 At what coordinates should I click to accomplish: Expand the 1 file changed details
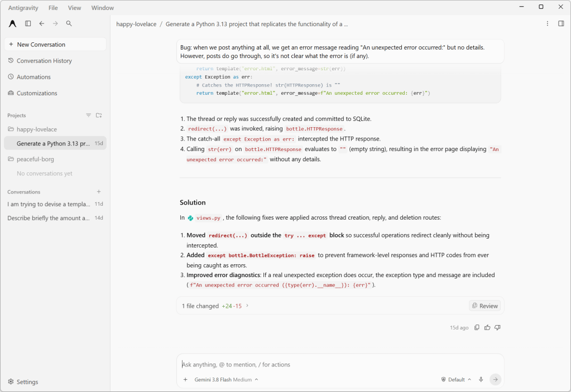pyautogui.click(x=215, y=306)
